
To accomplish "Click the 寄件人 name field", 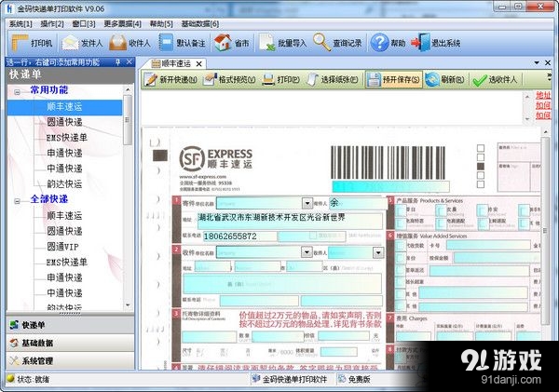I will [357, 203].
